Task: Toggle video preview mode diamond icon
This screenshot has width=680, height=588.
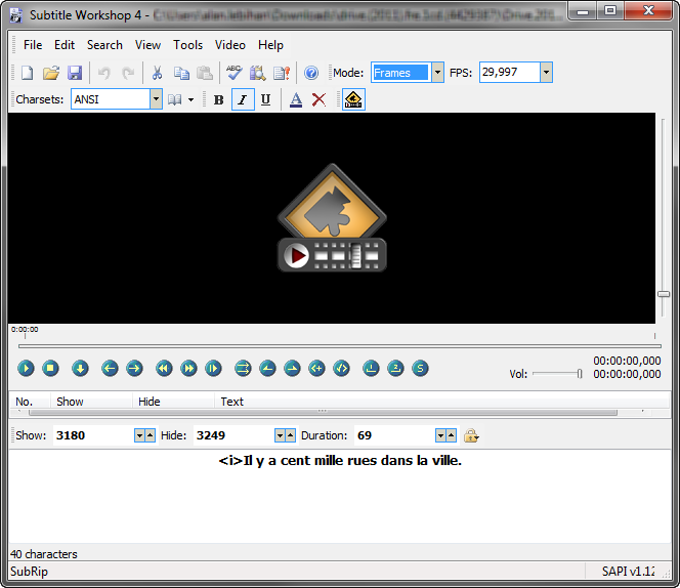Action: tap(353, 100)
